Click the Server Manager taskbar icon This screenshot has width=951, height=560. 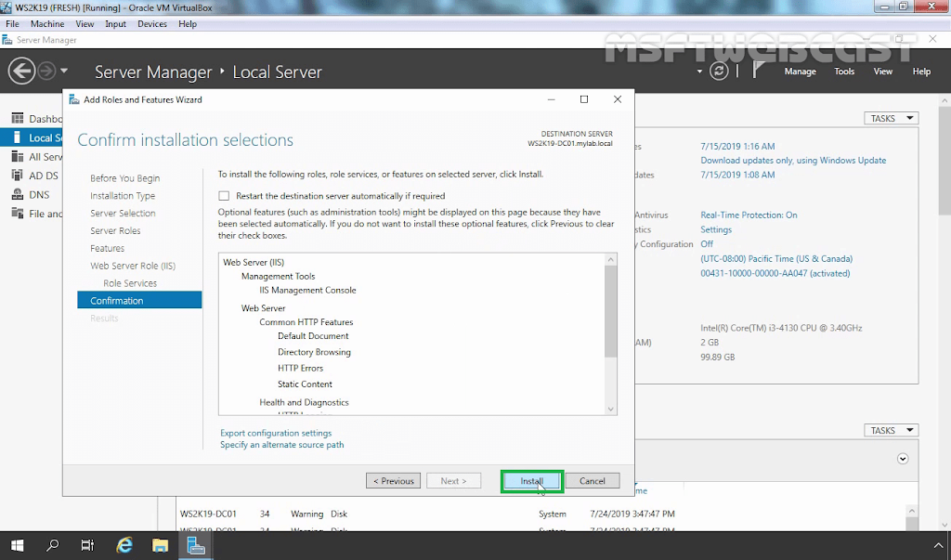click(196, 545)
